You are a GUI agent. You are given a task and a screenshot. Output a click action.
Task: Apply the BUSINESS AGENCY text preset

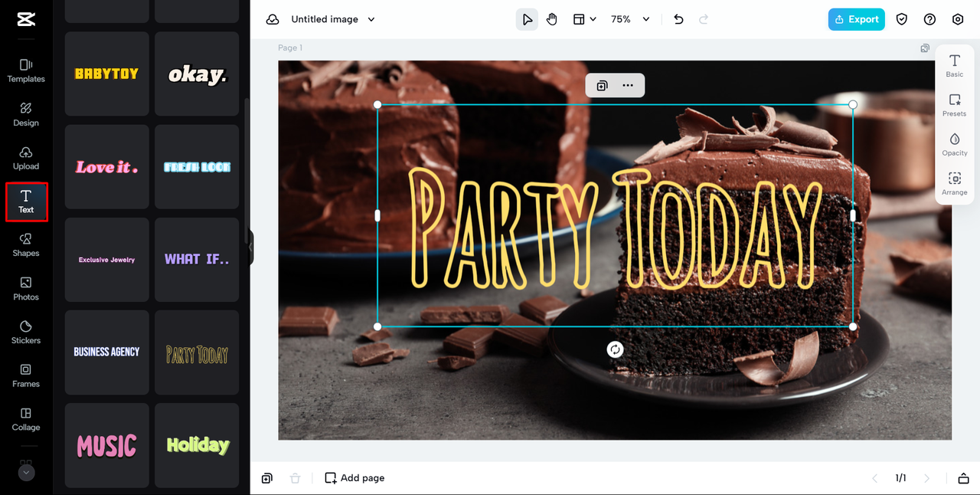106,352
